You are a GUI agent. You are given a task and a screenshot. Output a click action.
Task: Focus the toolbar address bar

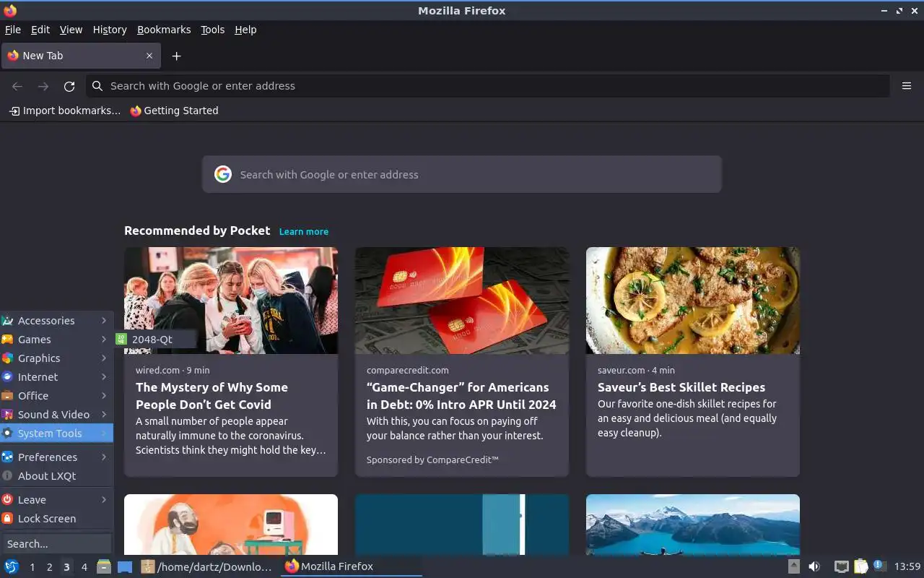click(488, 86)
